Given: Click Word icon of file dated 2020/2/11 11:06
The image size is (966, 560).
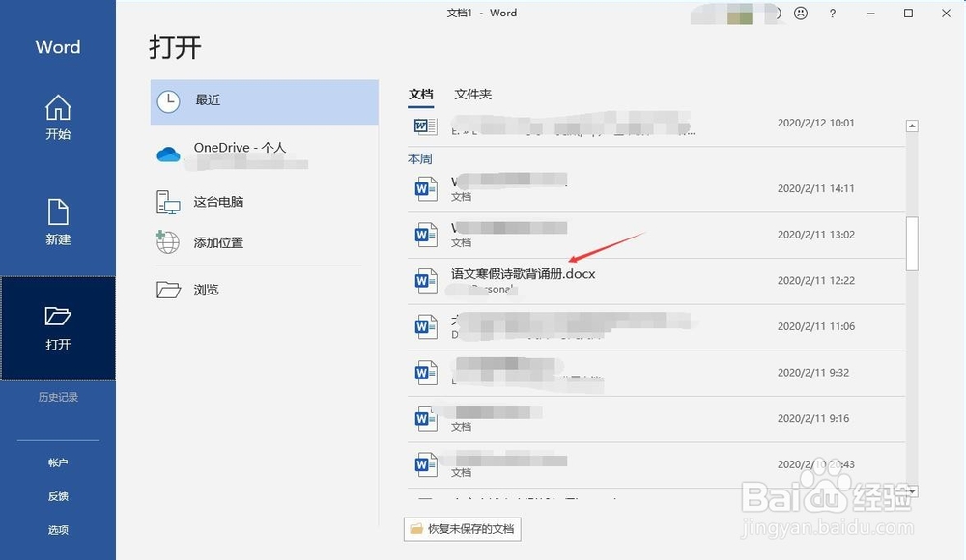Looking at the screenshot, I should point(426,326).
